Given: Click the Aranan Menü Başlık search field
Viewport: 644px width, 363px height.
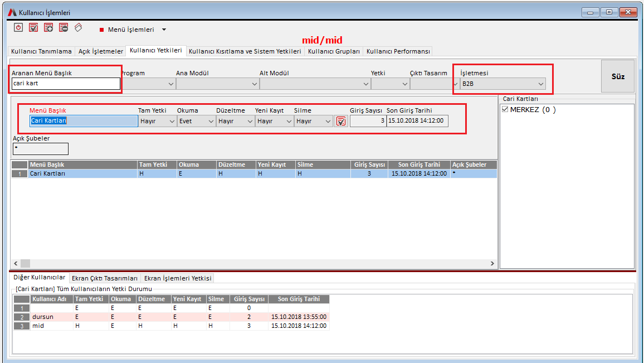Looking at the screenshot, I should (x=66, y=84).
